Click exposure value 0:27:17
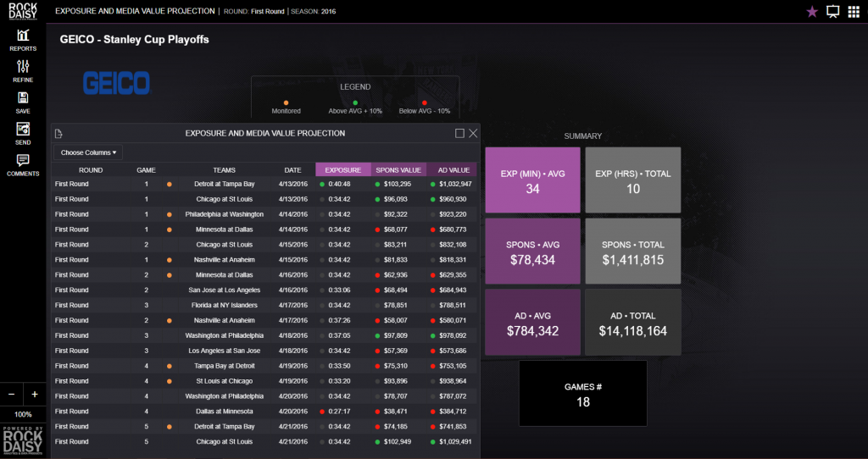The width and height of the screenshot is (868, 459). pyautogui.click(x=339, y=412)
